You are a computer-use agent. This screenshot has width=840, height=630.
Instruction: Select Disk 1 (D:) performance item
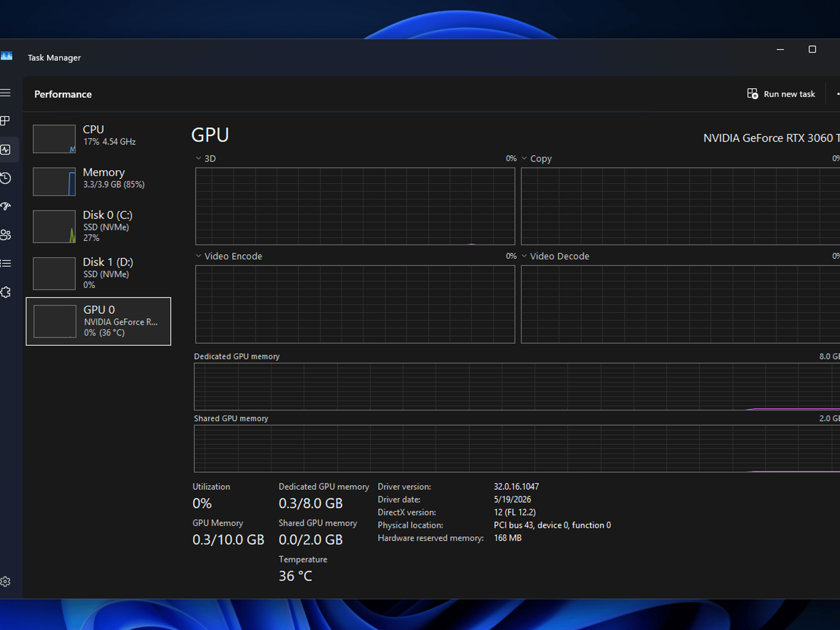(98, 274)
